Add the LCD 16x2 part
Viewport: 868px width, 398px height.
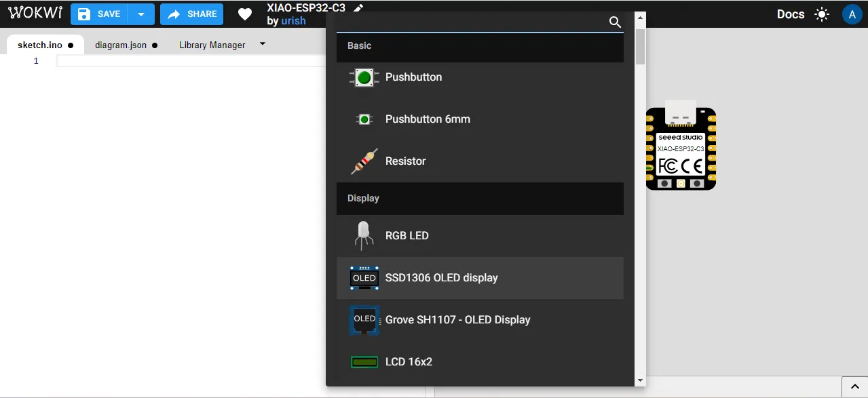pos(480,362)
